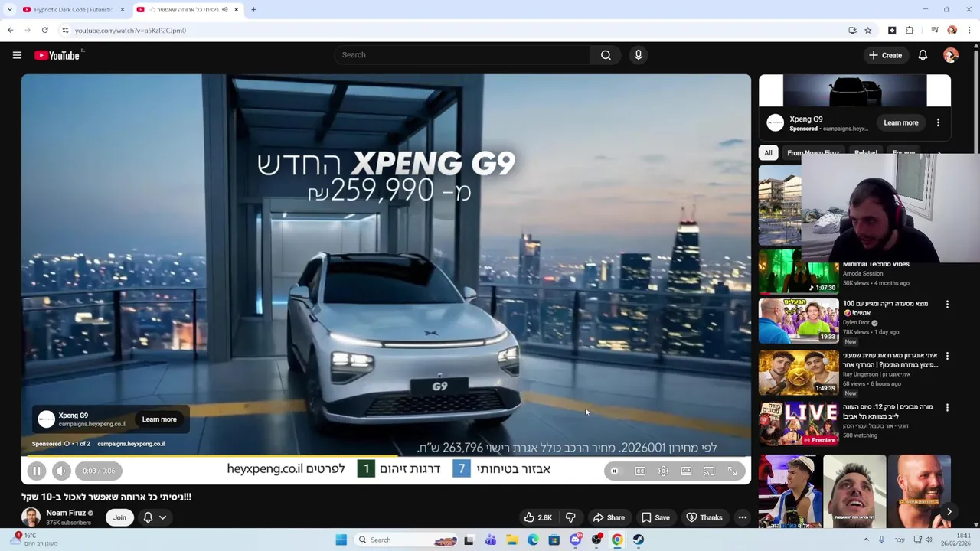The width and height of the screenshot is (980, 551).
Task: Open the YouTube account avatar menu
Action: (x=951, y=55)
